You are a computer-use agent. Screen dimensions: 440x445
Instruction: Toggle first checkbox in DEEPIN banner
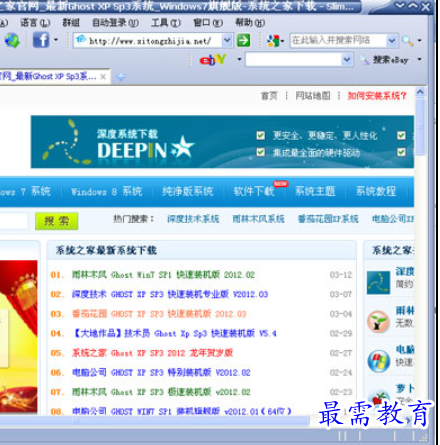261,135
